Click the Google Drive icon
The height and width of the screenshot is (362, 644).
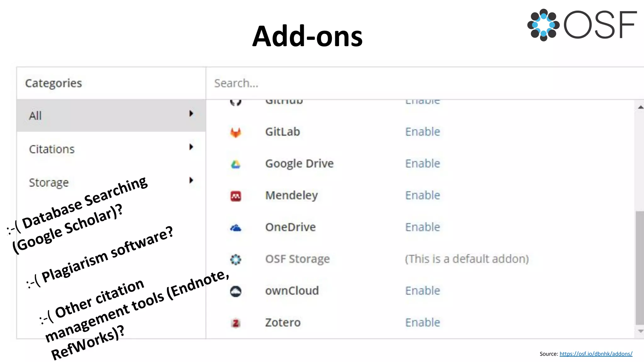coord(236,164)
